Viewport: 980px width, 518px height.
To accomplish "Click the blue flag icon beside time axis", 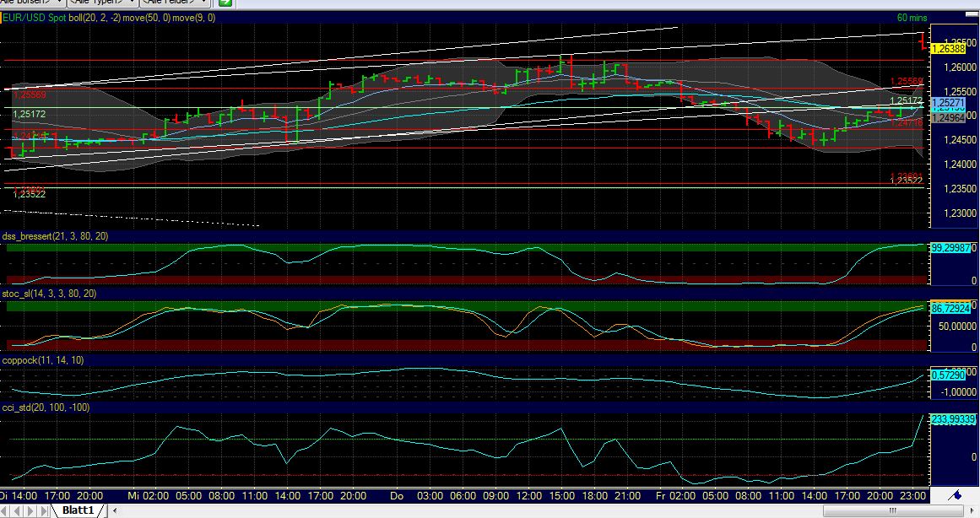I will click(x=955, y=495).
